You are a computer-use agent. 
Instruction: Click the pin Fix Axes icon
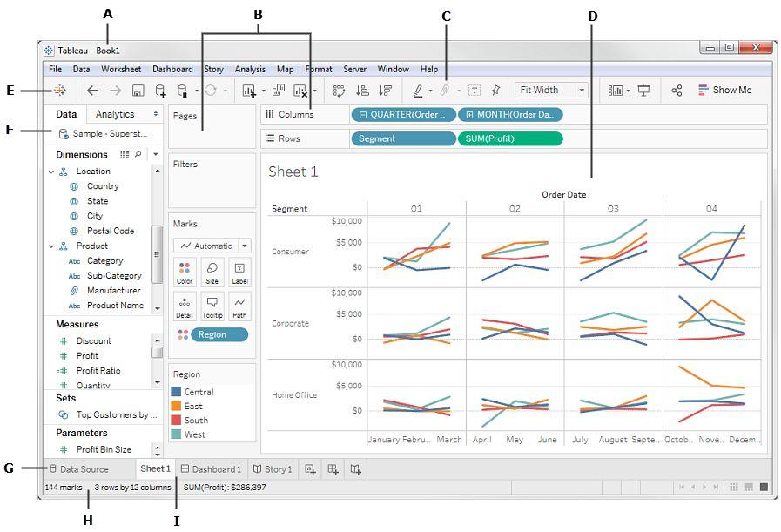495,91
